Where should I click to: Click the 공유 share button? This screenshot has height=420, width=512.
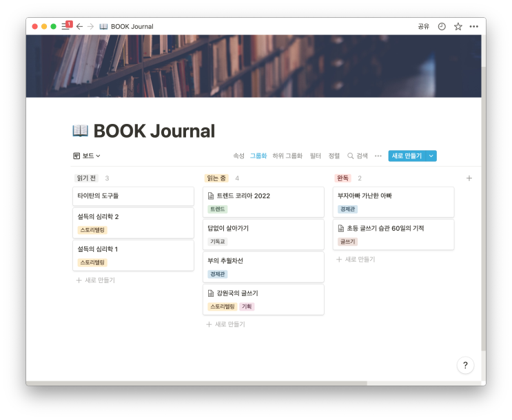(424, 26)
